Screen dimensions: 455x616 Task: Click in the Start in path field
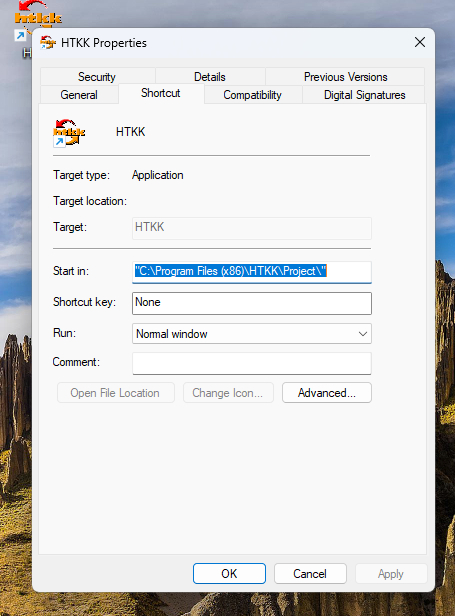252,272
